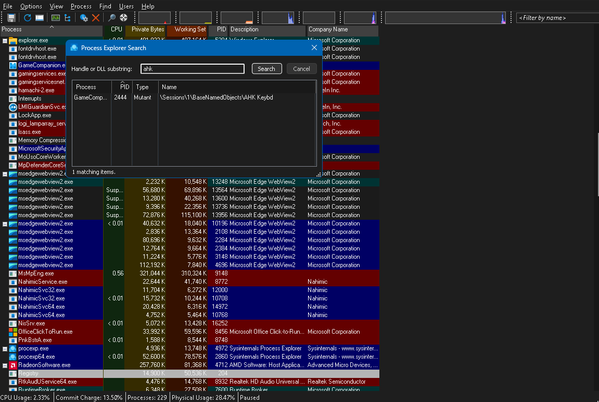Collapse the explorer.exe tree node
The width and height of the screenshot is (599, 402).
coord(5,41)
